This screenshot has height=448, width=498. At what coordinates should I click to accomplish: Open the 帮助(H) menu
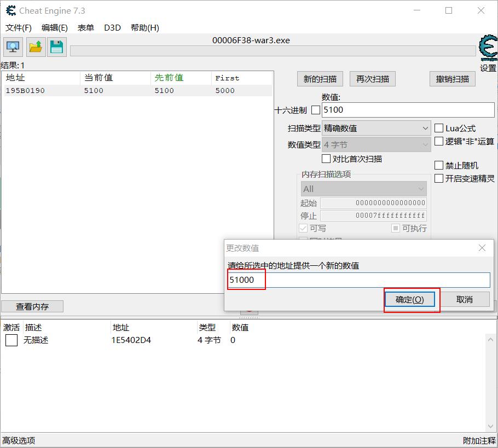[x=145, y=28]
